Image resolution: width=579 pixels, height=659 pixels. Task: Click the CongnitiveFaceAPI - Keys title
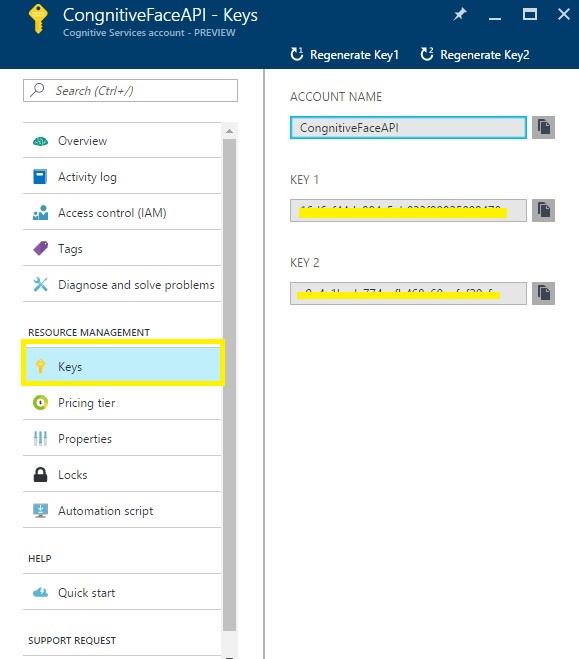(x=160, y=15)
